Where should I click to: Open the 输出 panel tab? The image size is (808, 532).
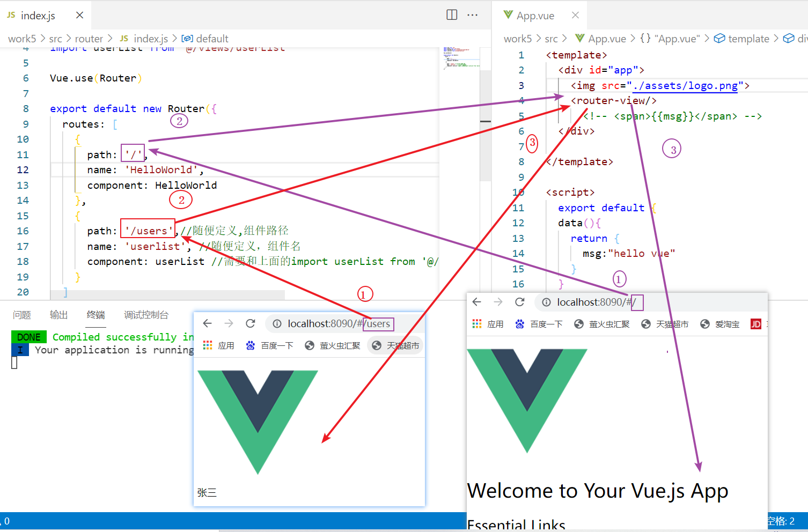59,315
